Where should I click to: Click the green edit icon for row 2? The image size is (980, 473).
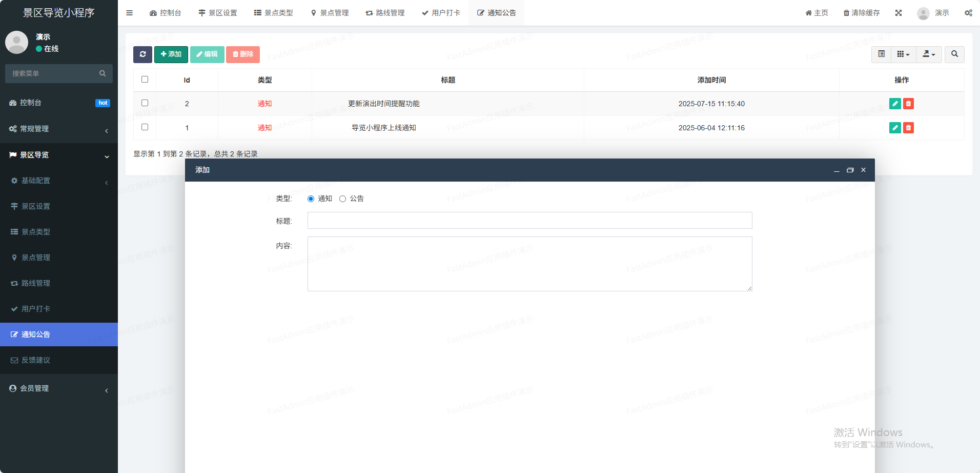895,104
